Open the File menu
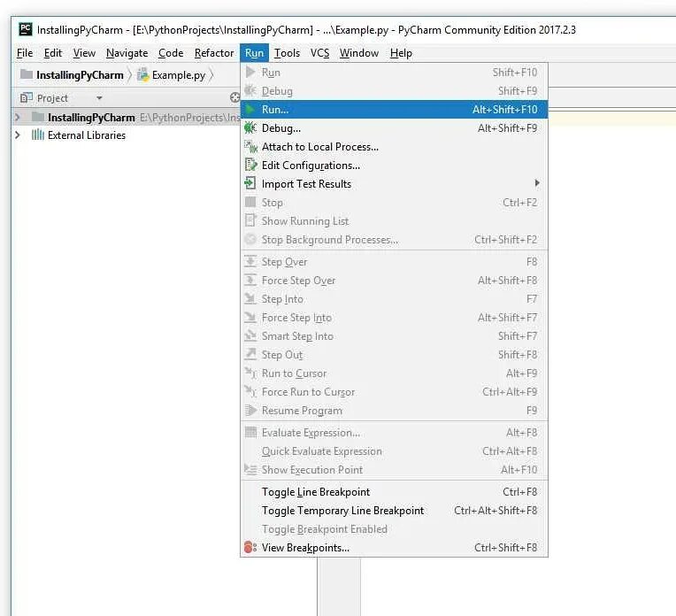Image resolution: width=676 pixels, height=616 pixels. point(25,53)
